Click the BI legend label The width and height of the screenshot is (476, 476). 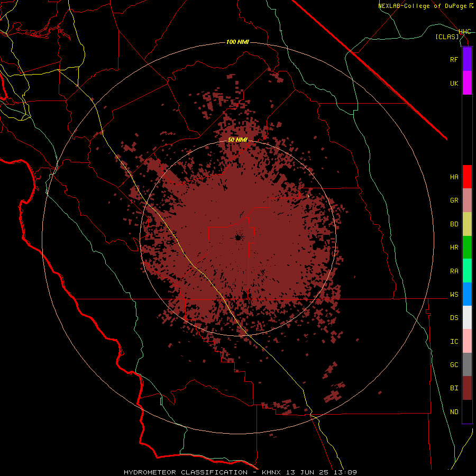pyautogui.click(x=454, y=388)
